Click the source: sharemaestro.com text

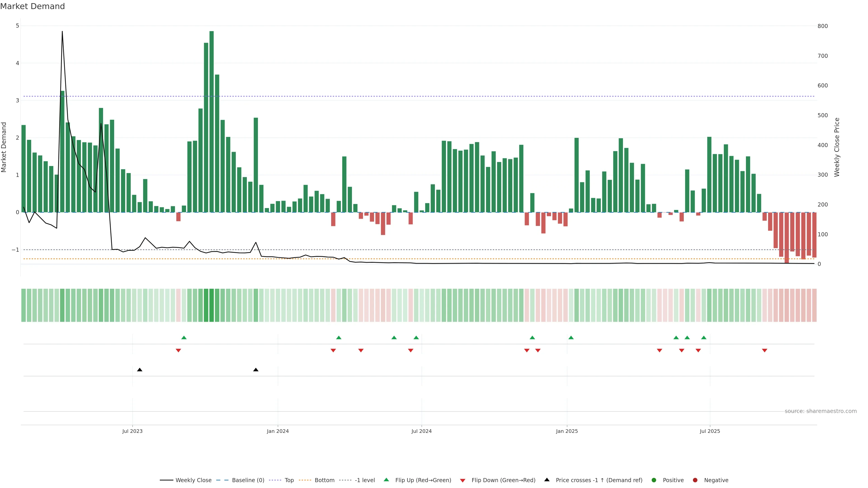click(x=821, y=411)
